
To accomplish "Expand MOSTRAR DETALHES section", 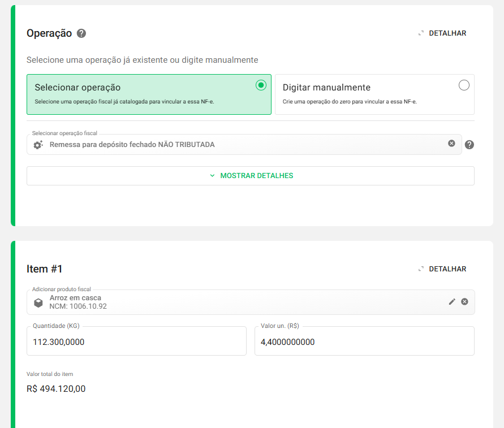I will [251, 176].
